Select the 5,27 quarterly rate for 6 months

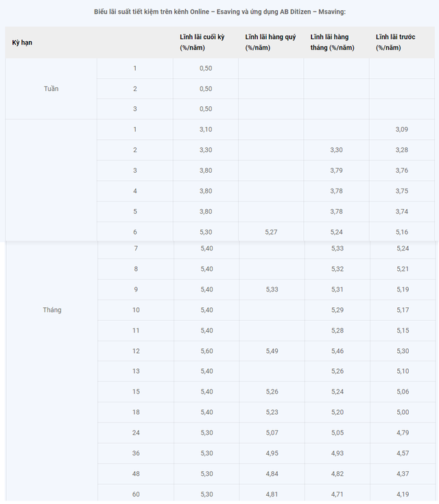[271, 232]
